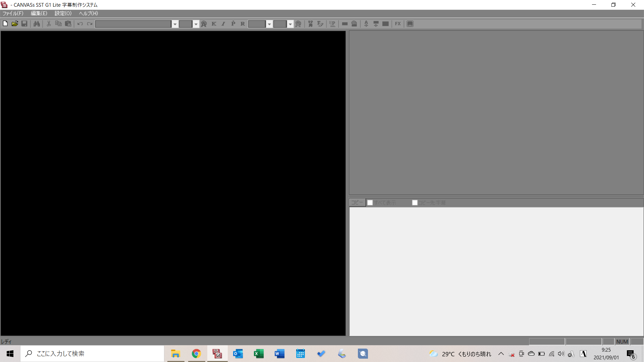Click the E with pencil icon
The width and height of the screenshot is (644, 362).
320,24
